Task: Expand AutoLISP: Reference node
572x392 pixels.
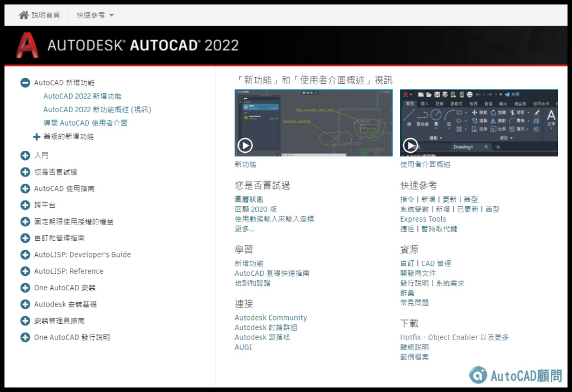Action: (x=25, y=271)
